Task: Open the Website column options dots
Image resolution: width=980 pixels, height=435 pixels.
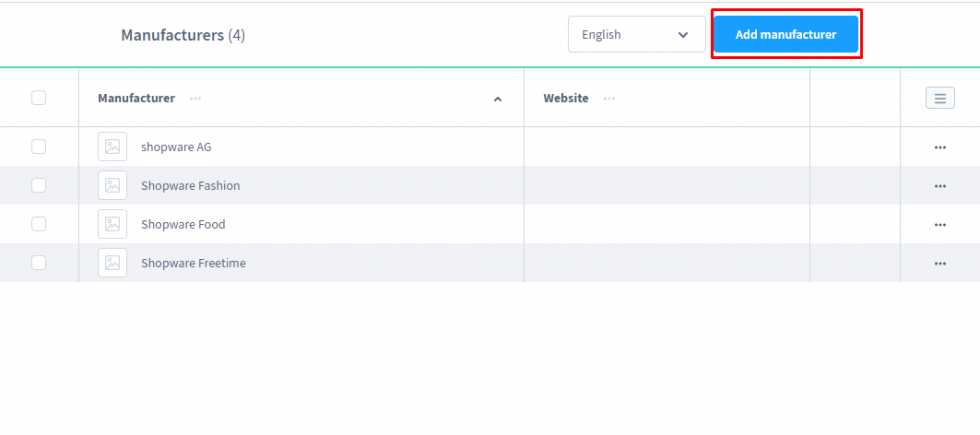Action: 609,98
